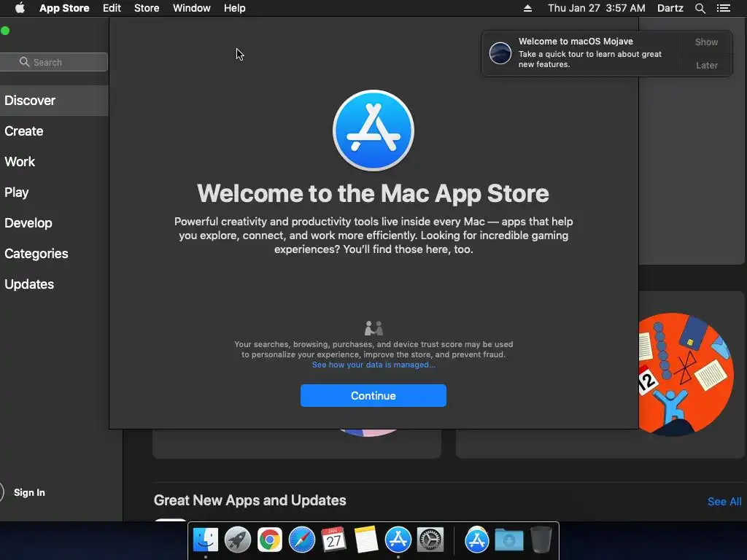747x560 pixels.
Task: Open the Help menu
Action: coord(234,8)
